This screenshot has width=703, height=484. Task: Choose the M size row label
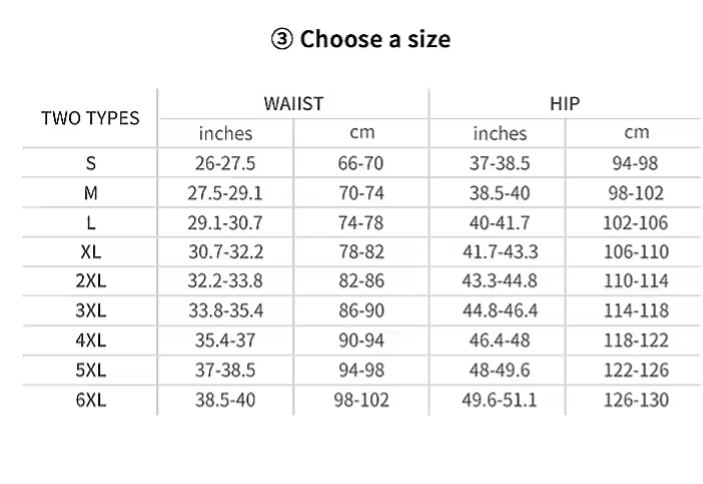[x=90, y=193]
